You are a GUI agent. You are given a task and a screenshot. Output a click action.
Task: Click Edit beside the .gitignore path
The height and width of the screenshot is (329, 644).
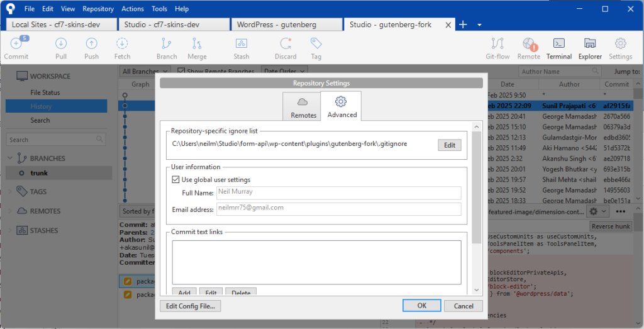point(449,145)
